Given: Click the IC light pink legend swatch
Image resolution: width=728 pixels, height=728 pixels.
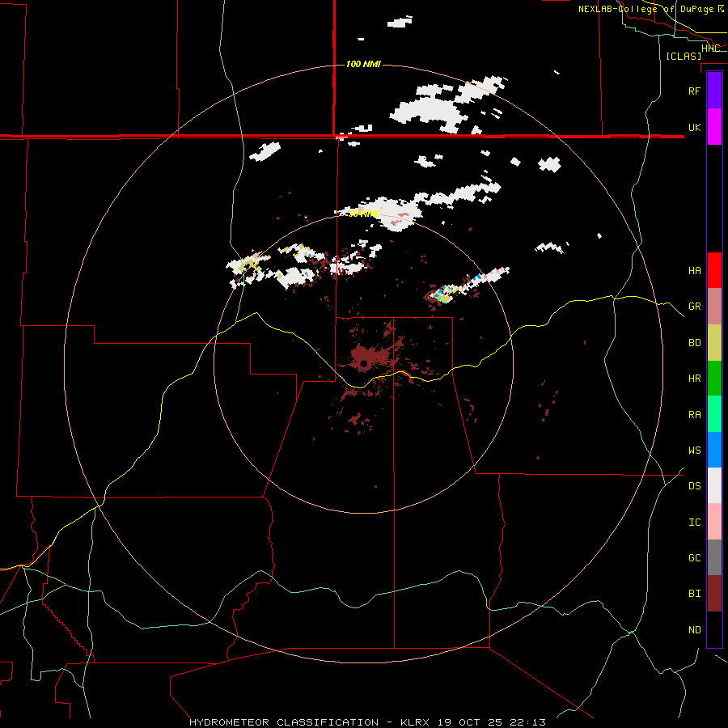Looking at the screenshot, I should (x=714, y=522).
